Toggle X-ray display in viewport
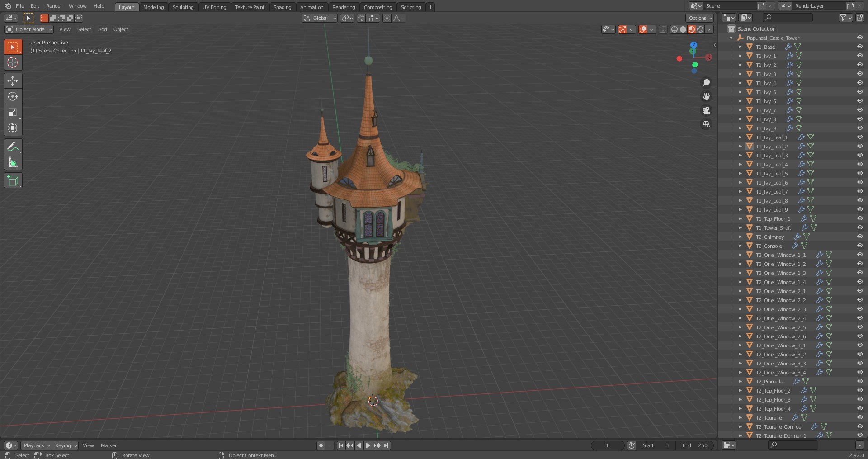Image resolution: width=868 pixels, height=459 pixels. click(x=663, y=29)
